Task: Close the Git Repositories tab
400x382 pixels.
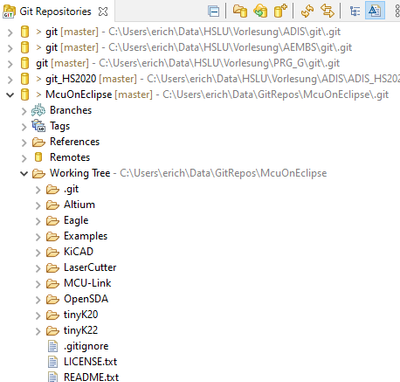Action: tap(103, 12)
